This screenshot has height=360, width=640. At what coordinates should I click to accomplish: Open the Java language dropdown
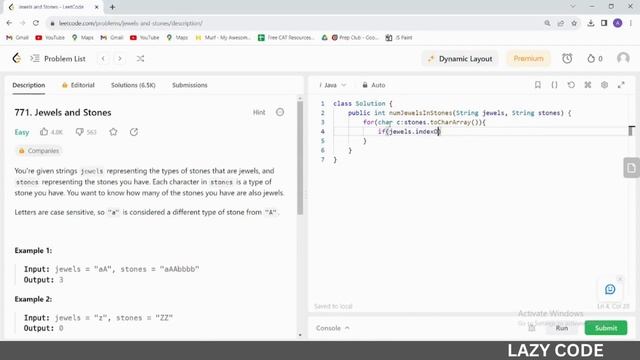pos(332,85)
